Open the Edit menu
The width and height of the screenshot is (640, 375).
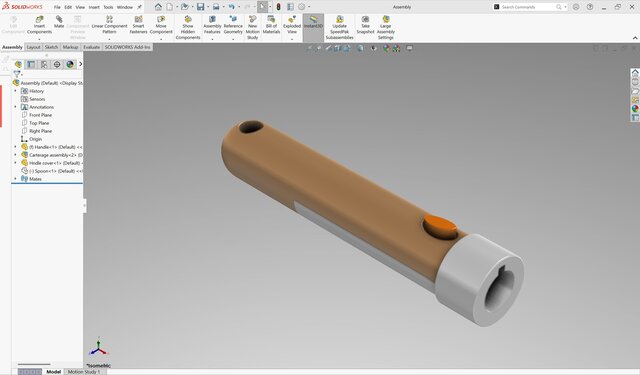pos(68,7)
